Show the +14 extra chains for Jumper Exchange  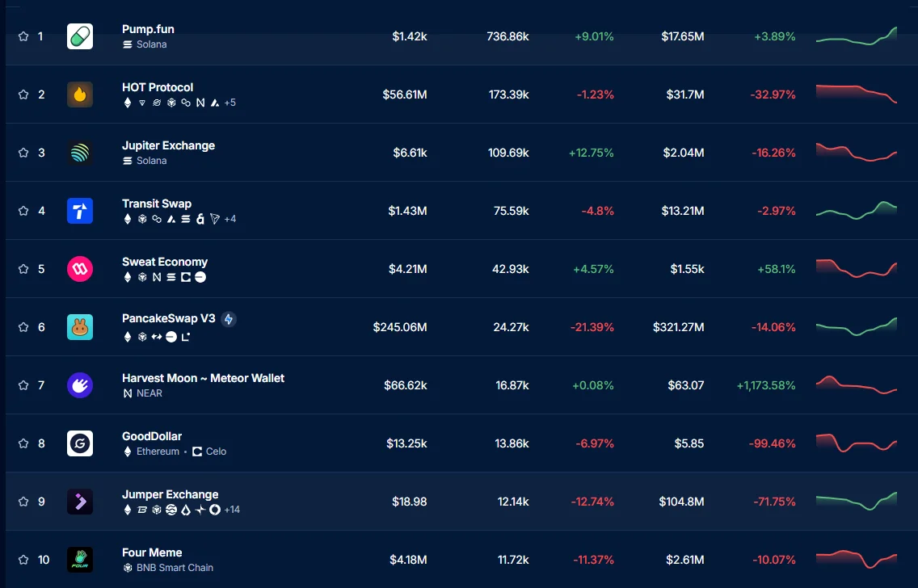tap(233, 510)
